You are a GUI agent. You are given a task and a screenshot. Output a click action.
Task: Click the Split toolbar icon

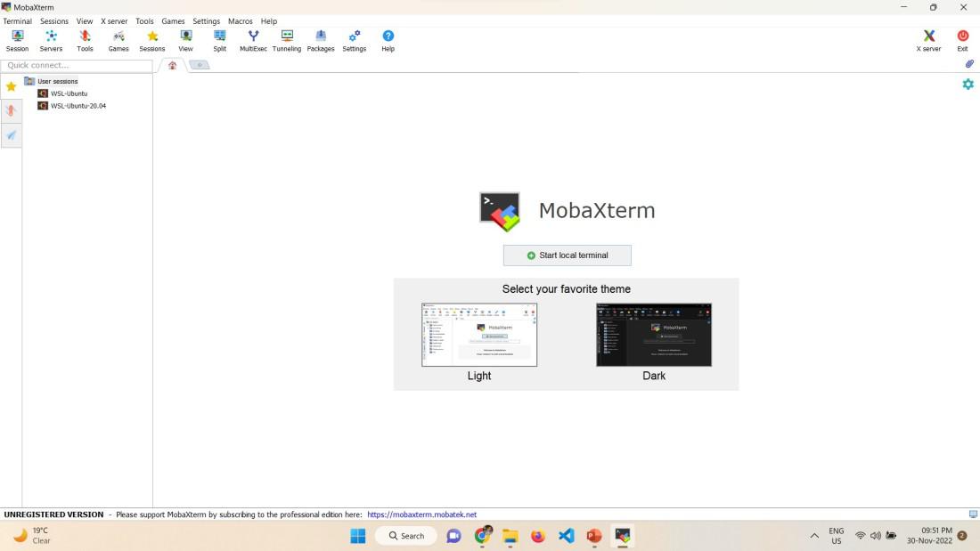pos(219,41)
